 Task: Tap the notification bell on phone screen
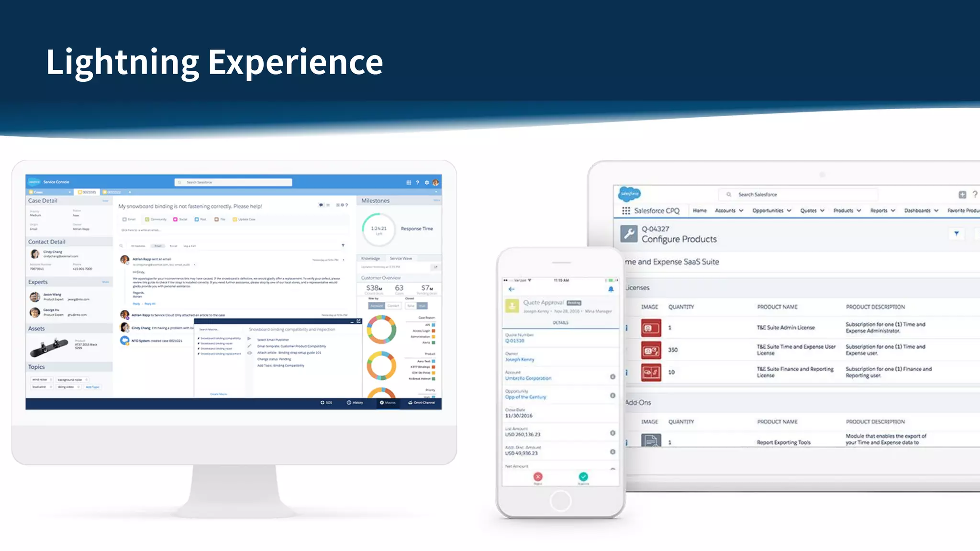coord(611,289)
